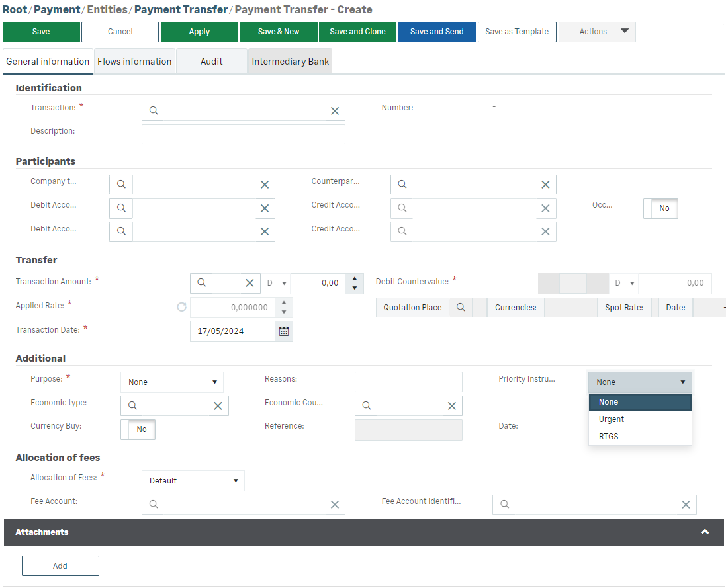Collapse the Attachments section

(705, 532)
